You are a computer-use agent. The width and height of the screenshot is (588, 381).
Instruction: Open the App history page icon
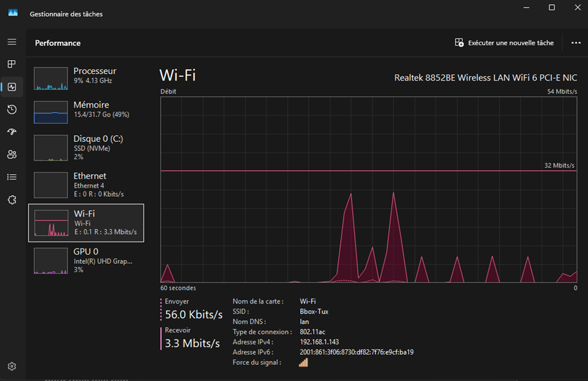[x=12, y=110]
